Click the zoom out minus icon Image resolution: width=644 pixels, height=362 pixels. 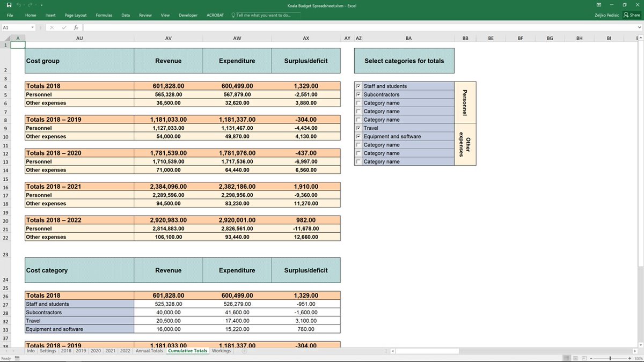591,358
